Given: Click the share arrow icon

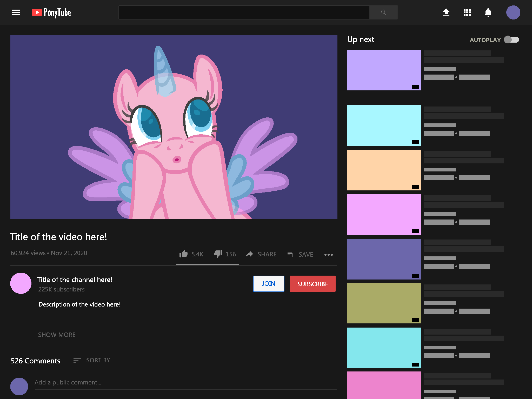Looking at the screenshot, I should 249,254.
